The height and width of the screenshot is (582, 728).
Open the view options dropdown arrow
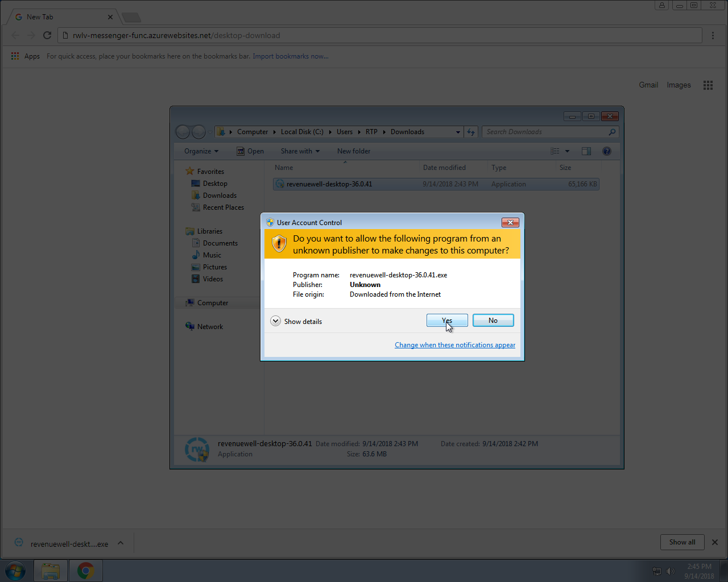[567, 151]
